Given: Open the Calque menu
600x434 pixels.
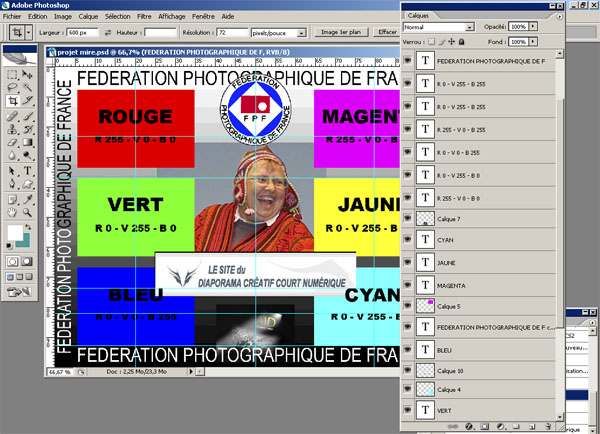Looking at the screenshot, I should [88, 16].
